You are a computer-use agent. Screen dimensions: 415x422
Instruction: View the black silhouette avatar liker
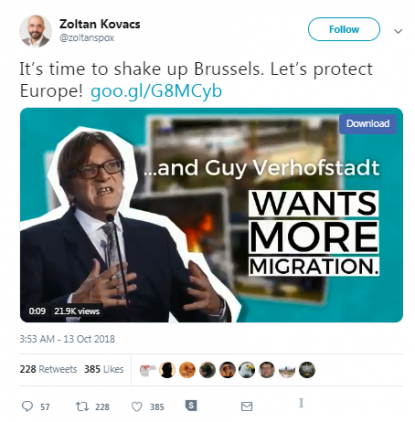point(167,370)
